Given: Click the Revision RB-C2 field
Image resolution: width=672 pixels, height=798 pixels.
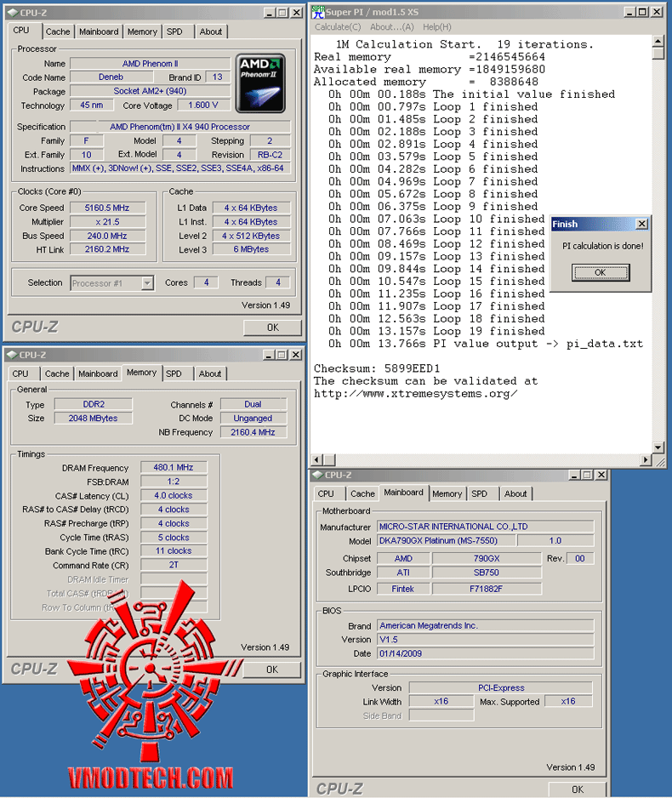Looking at the screenshot, I should (270, 155).
